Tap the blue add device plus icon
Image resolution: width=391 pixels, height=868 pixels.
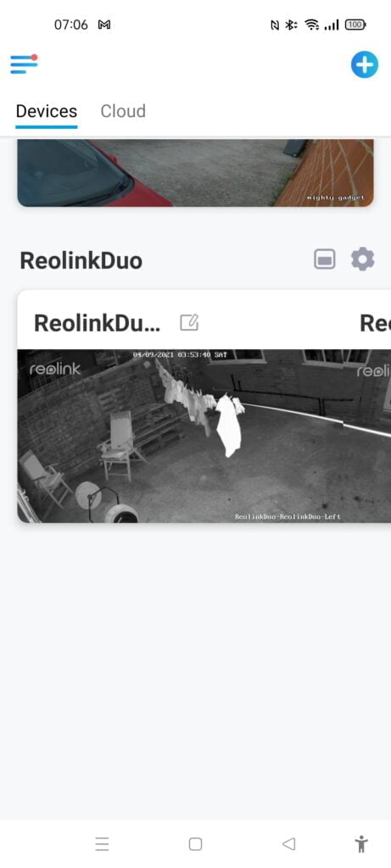[x=365, y=64]
